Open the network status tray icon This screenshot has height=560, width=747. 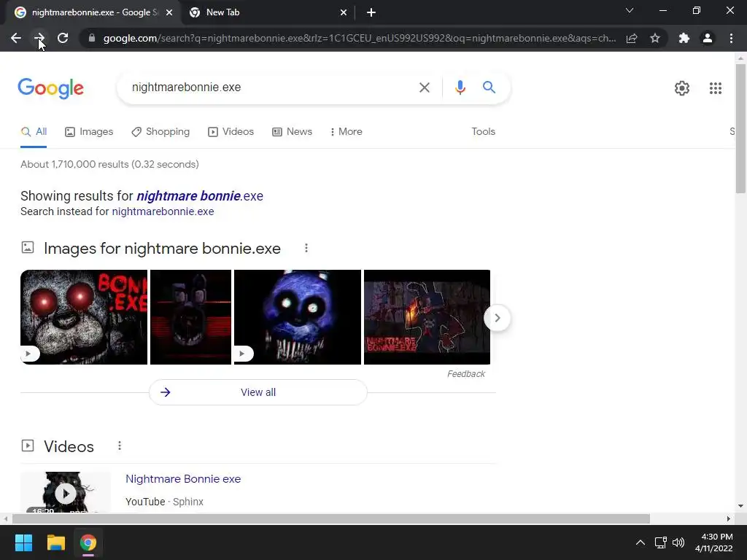tap(661, 542)
